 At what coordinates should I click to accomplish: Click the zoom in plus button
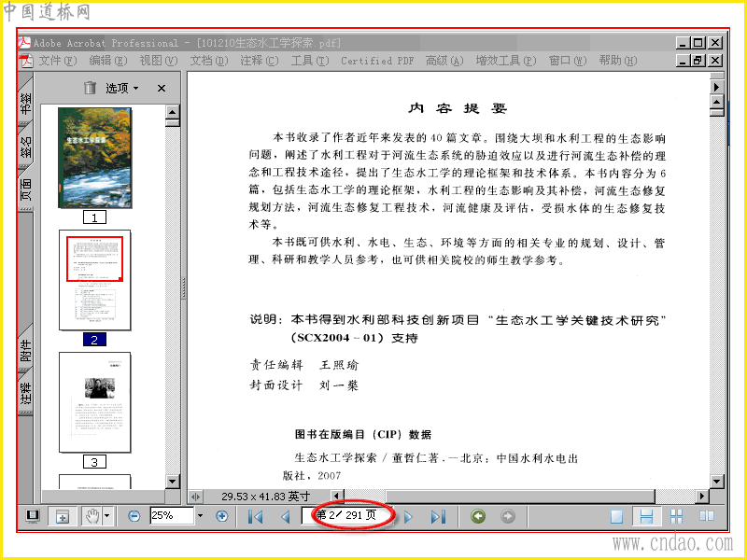pyautogui.click(x=221, y=516)
